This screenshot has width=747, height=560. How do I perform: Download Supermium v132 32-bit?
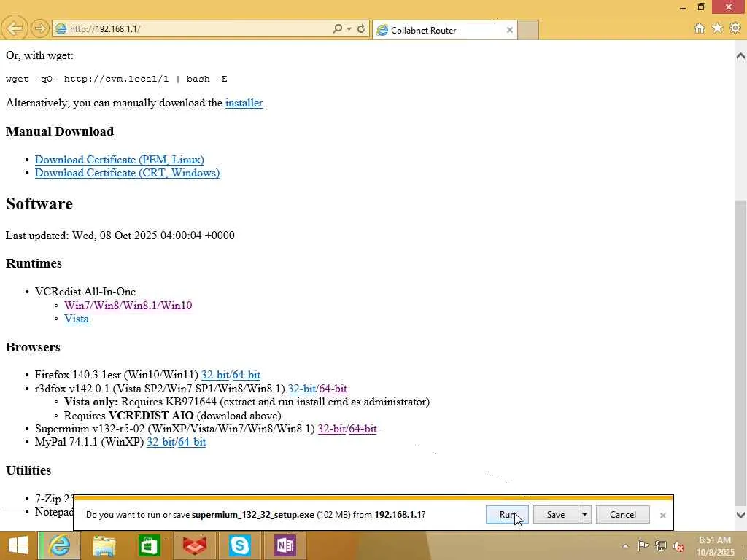point(332,429)
